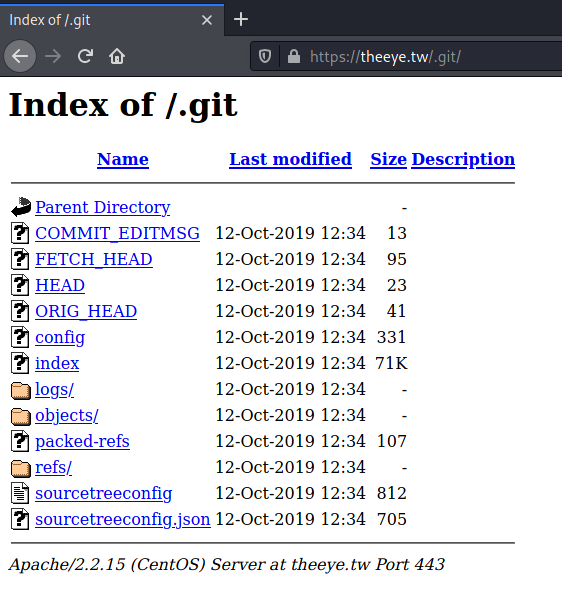Click the folder icon beside logs/
562x612 pixels.
click(21, 391)
